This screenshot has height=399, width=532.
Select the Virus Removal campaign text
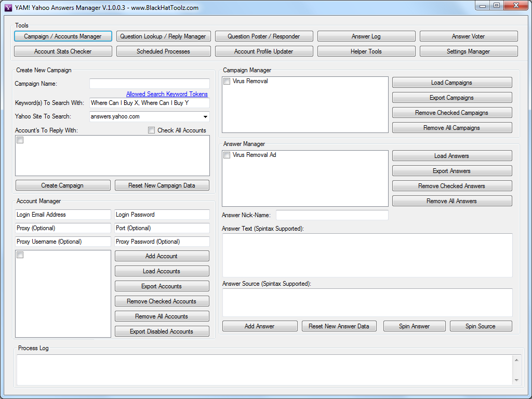[250, 81]
